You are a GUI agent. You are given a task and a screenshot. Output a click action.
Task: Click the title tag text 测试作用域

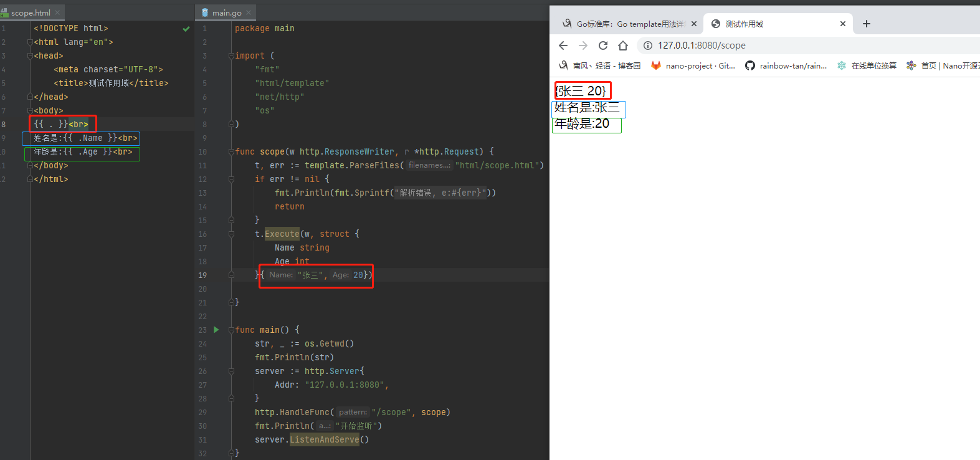(109, 84)
